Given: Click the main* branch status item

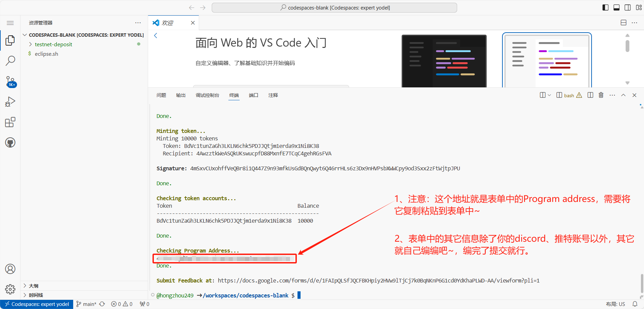Looking at the screenshot, I should tap(86, 304).
